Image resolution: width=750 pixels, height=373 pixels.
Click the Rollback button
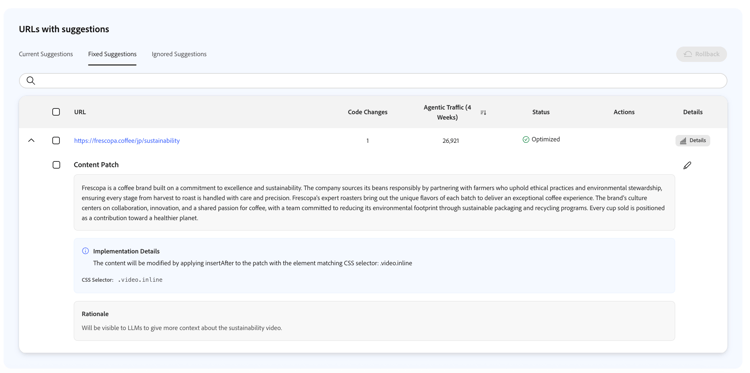click(701, 54)
